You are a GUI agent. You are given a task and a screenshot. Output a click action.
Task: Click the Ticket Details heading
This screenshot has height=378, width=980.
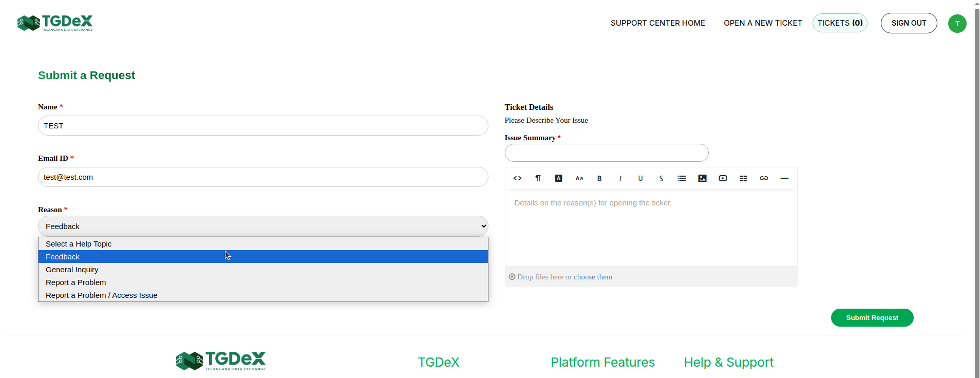click(x=529, y=107)
